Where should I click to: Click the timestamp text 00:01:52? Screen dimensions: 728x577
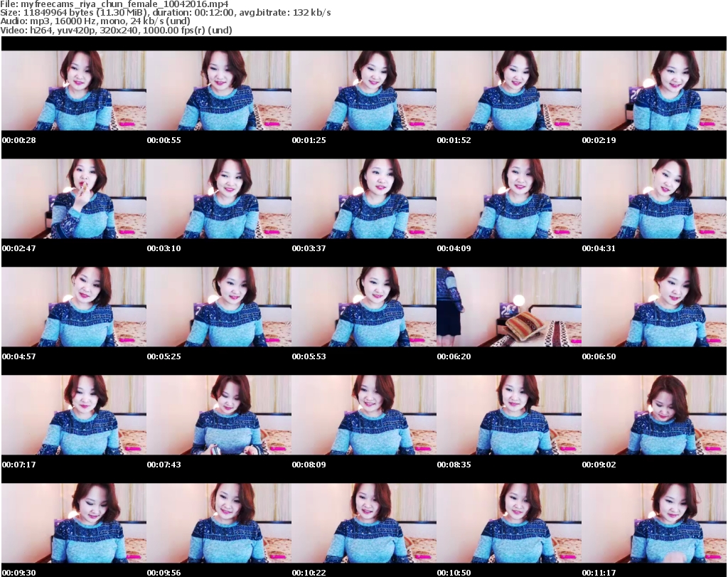pyautogui.click(x=454, y=140)
